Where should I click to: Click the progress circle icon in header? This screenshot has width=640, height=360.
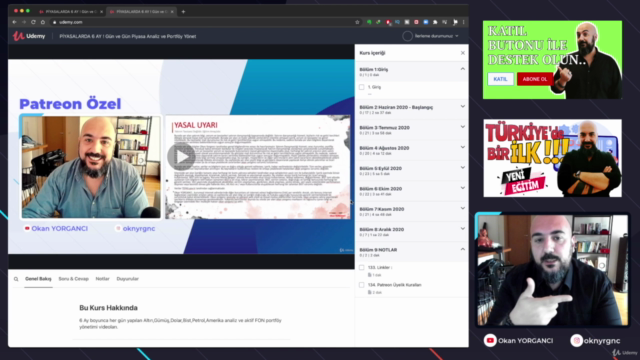[x=407, y=36]
